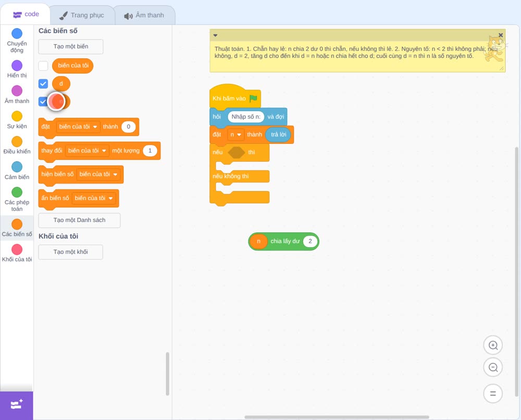Viewport: 521px width, 420px height.
Task: Click the empty condition slot in 'nếu' block
Action: [x=237, y=153]
